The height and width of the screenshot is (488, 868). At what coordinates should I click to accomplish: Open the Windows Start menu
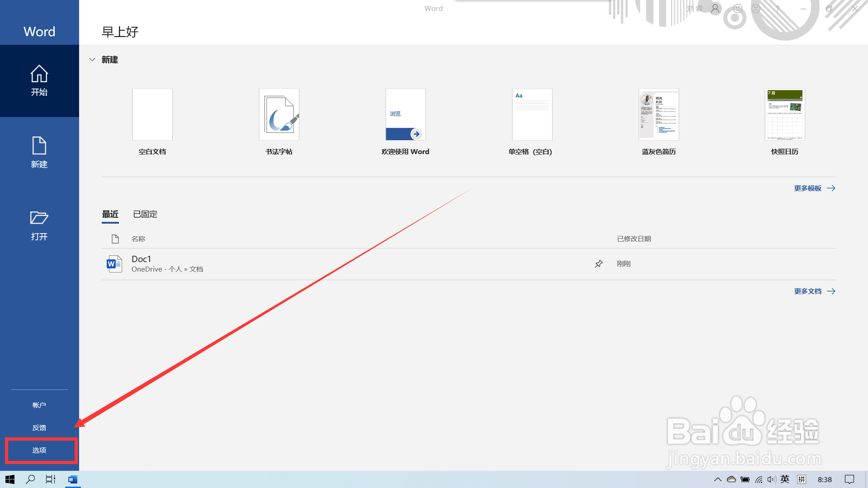(x=10, y=479)
